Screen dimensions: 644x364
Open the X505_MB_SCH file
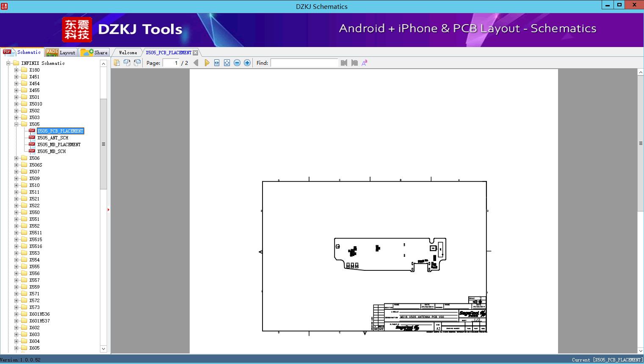coord(51,151)
